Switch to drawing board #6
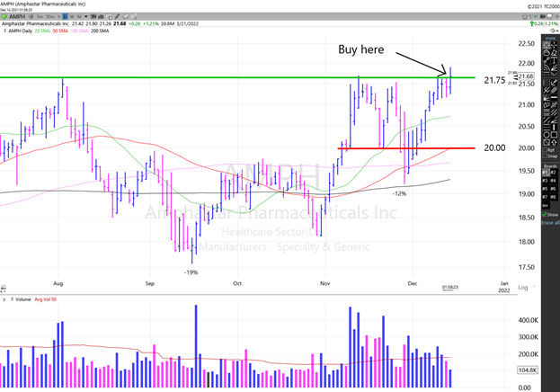This screenshot has width=560, height=392. pos(553,189)
